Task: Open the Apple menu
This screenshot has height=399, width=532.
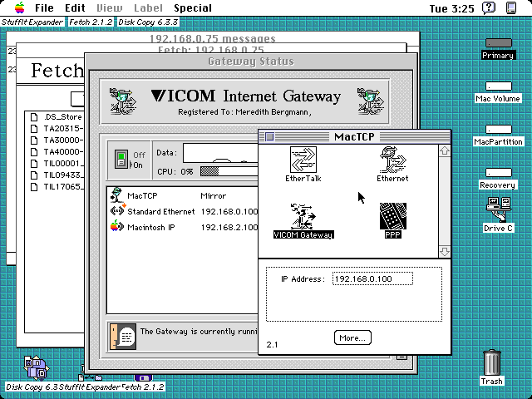Action: (x=20, y=7)
